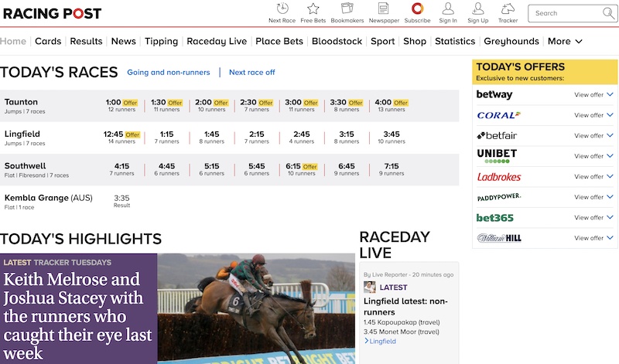The width and height of the screenshot is (619, 364).
Task: Click the Newspaper icon
Action: [x=383, y=9]
